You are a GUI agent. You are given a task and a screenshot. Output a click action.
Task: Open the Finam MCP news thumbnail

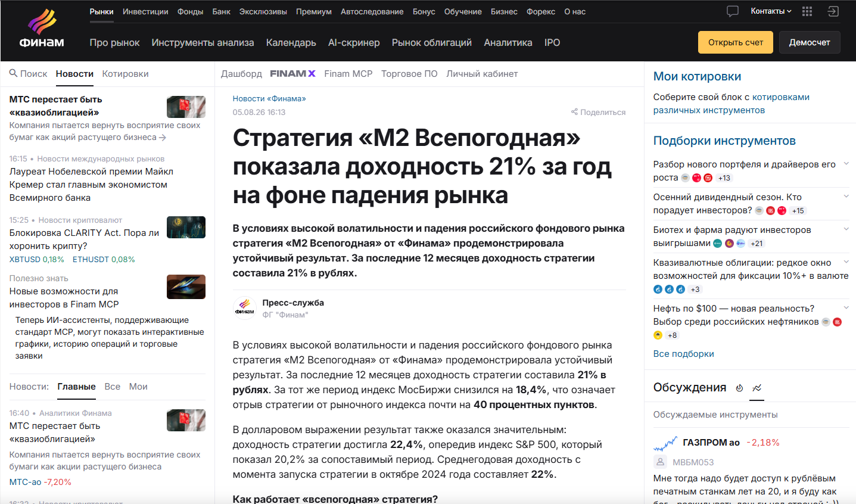click(186, 287)
